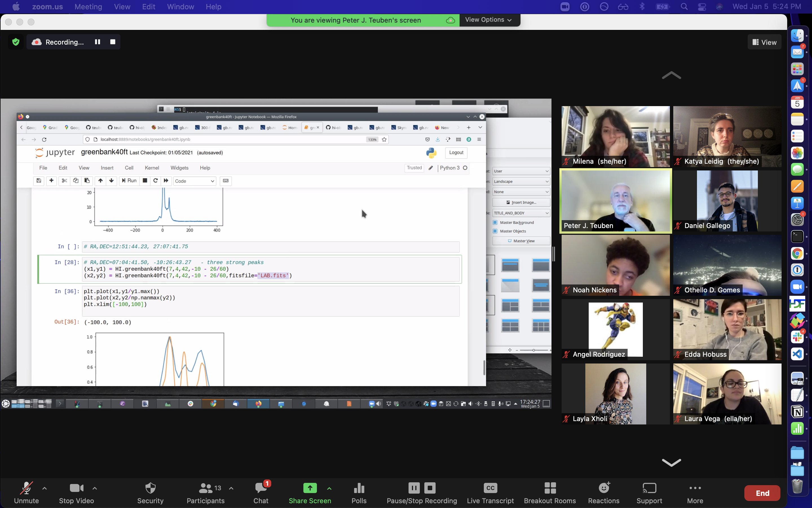Open the macOS Spotlight search icon
Viewport: 812px width, 508px height.
tap(684, 7)
